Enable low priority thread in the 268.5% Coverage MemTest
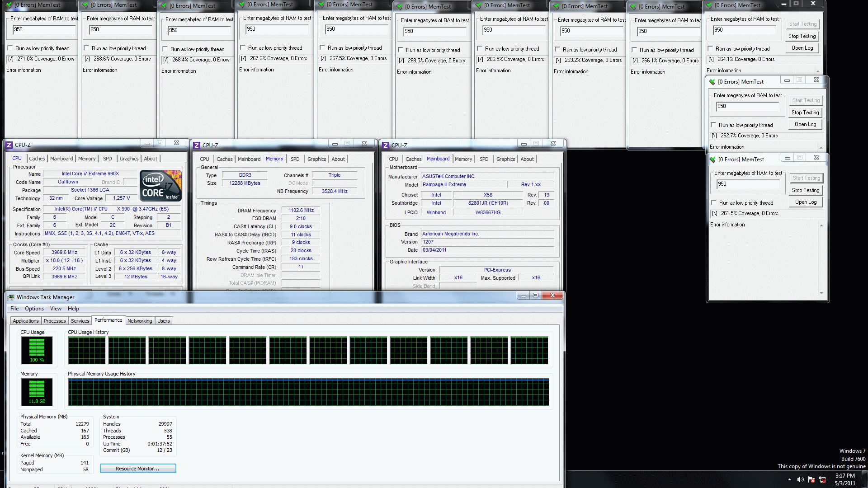The height and width of the screenshot is (488, 868). 401,50
